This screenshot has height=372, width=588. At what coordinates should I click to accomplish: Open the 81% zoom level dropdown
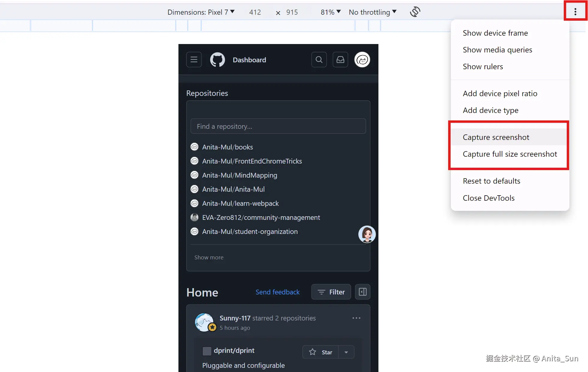(x=331, y=12)
